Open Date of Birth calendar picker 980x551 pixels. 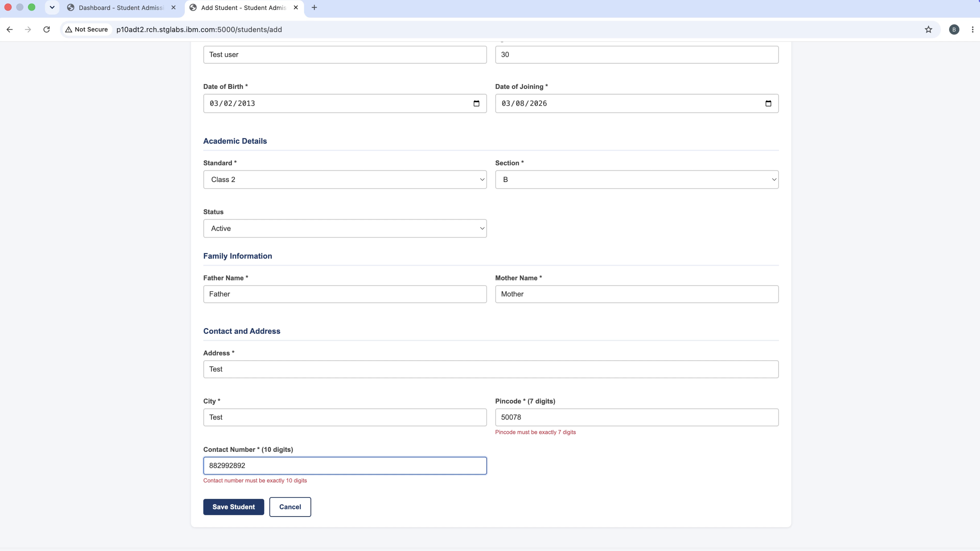coord(476,103)
